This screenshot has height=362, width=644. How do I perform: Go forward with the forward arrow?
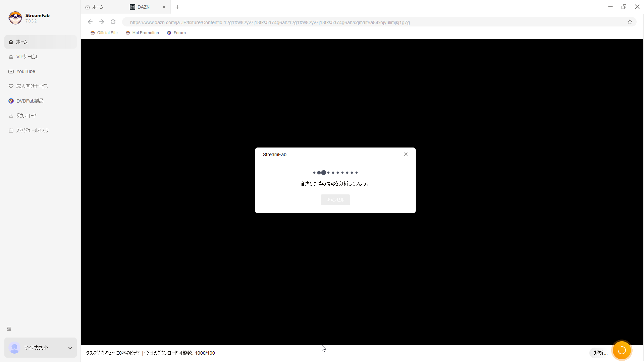pos(102,22)
